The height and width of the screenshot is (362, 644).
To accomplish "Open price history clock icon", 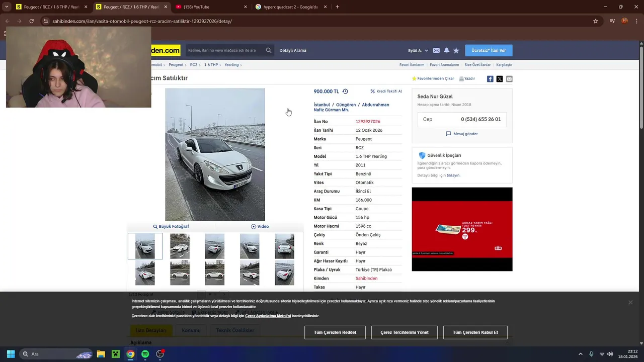I will tap(345, 92).
